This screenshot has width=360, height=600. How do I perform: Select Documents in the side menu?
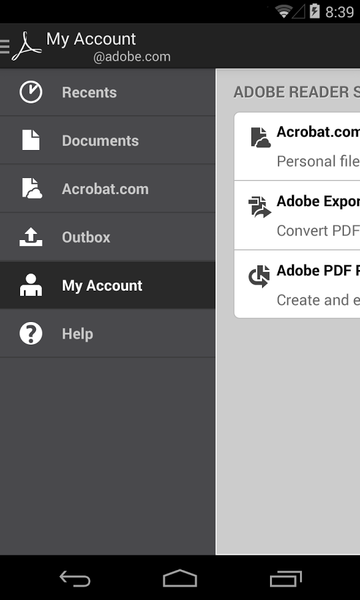pos(107,140)
